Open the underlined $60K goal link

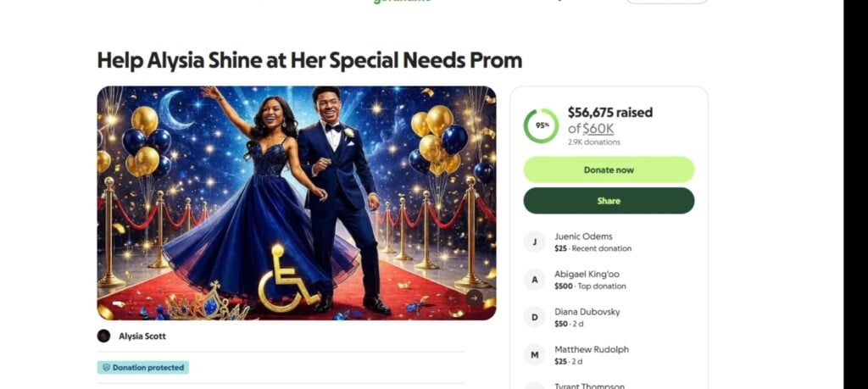click(598, 128)
